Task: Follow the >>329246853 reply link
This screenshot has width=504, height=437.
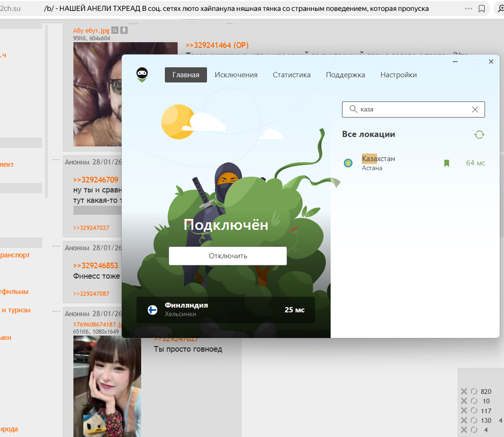Action: click(96, 265)
